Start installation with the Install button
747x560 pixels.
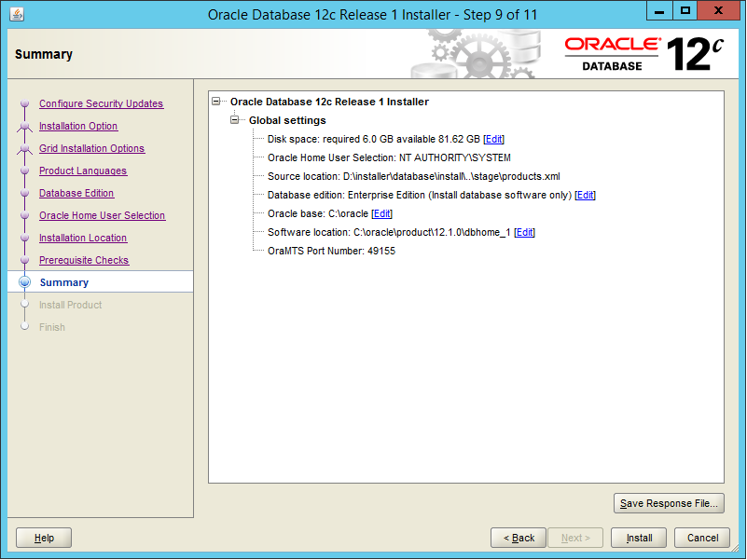coord(639,538)
